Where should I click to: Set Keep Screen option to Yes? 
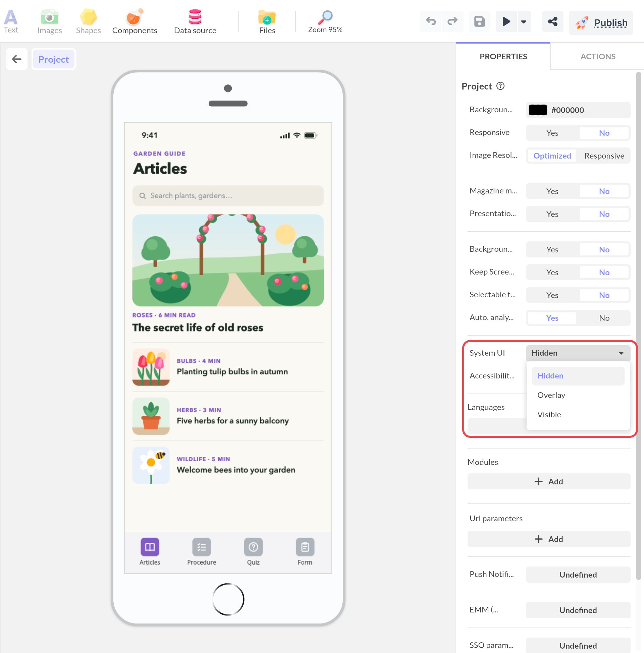tap(552, 273)
